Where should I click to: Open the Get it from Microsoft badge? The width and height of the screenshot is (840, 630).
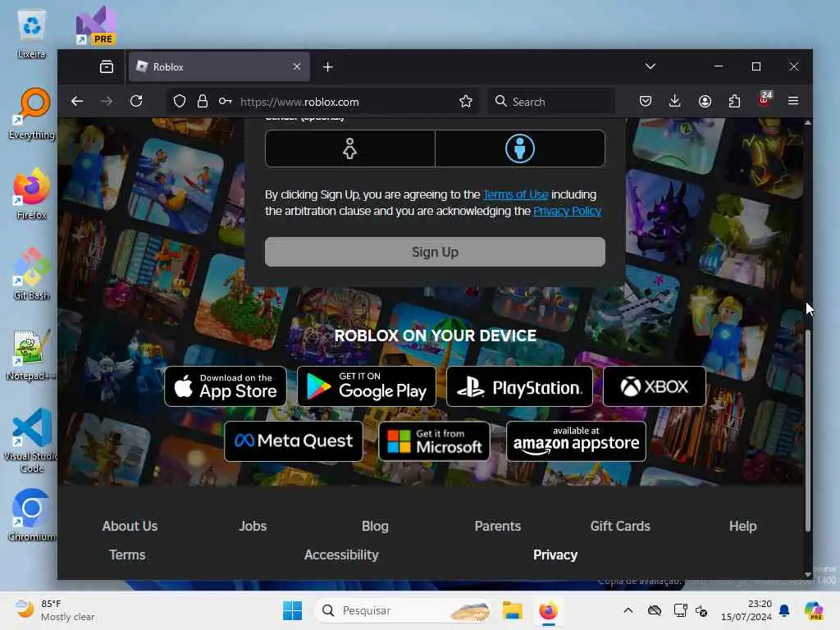point(434,441)
